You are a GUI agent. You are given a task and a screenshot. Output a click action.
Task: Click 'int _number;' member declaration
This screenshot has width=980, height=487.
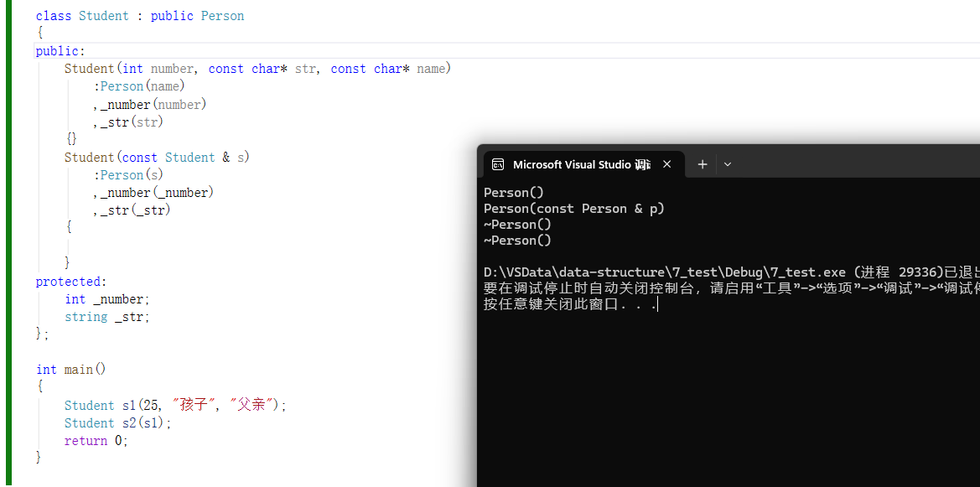tap(107, 299)
